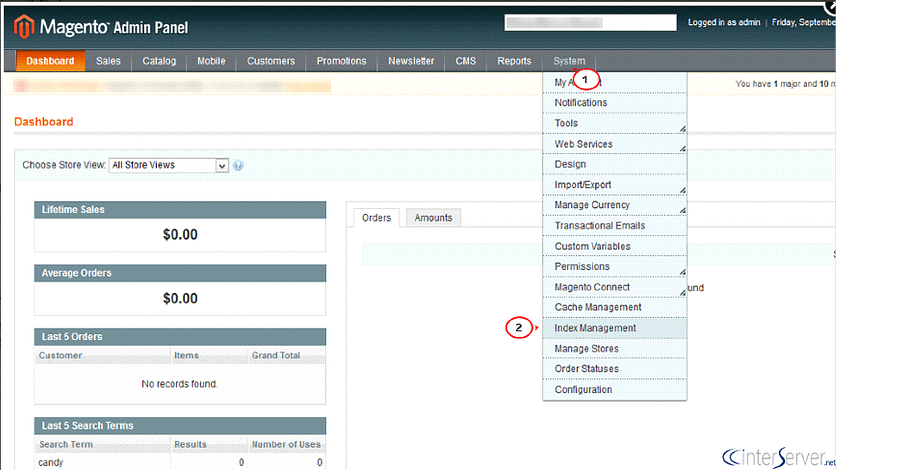The height and width of the screenshot is (471, 906).
Task: Select Index Management from System menu
Action: pyautogui.click(x=595, y=328)
